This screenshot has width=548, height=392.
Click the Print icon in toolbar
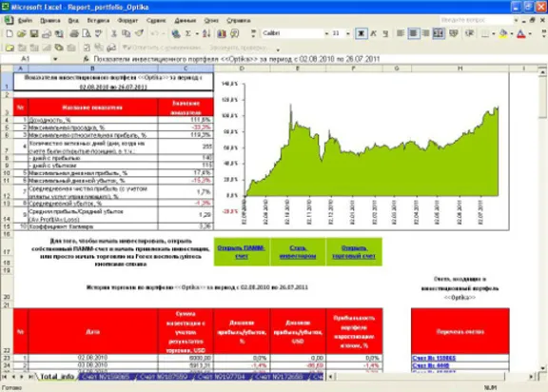pos(74,33)
